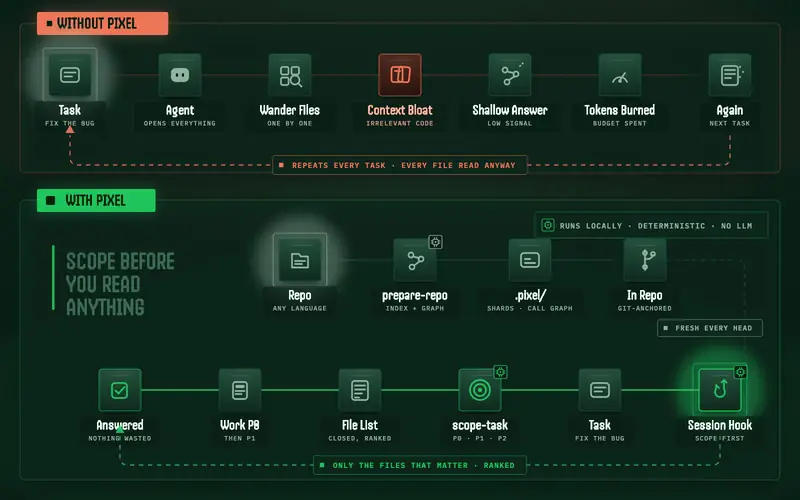Click the Task icon in Without Pixel row
Viewport: 800px width, 500px height.
point(70,75)
